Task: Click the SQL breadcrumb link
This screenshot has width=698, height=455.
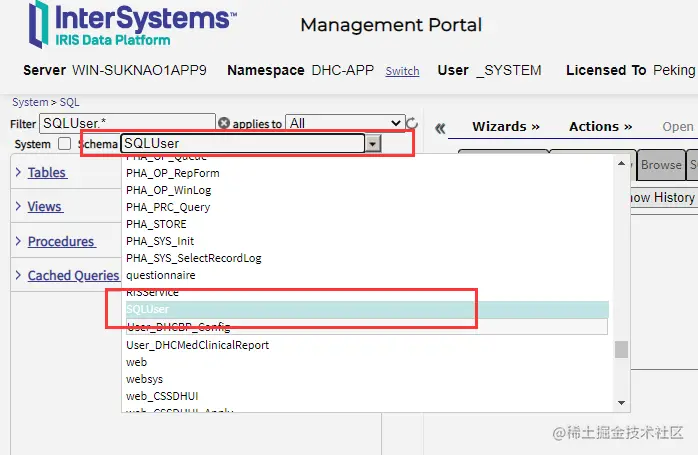Action: 69,102
